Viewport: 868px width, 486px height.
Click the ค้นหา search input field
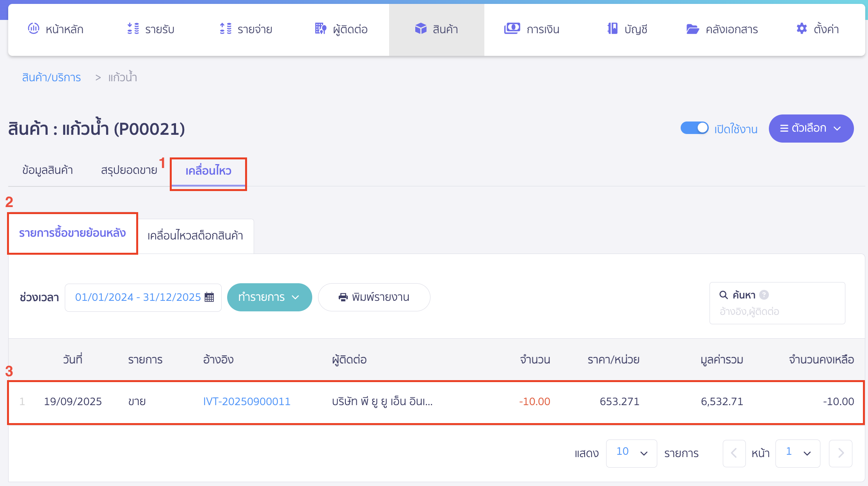[777, 312]
